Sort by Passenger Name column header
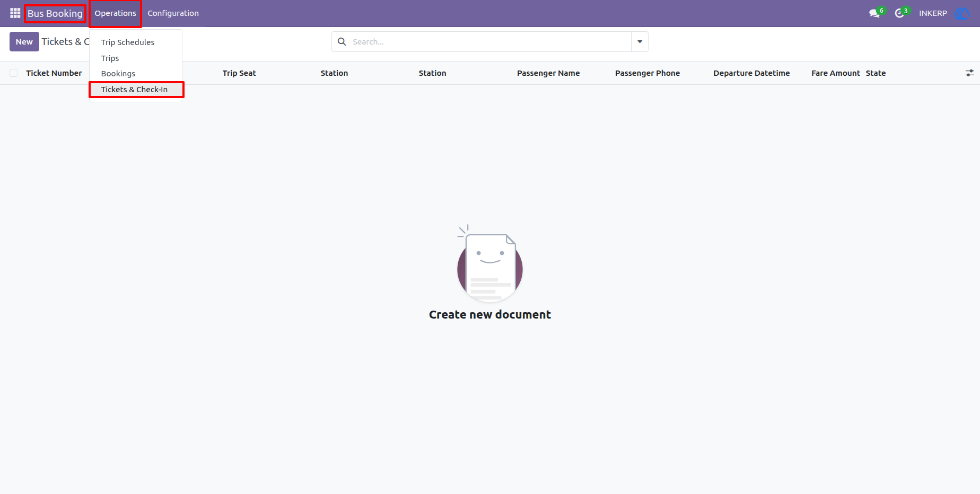980x494 pixels. tap(548, 73)
